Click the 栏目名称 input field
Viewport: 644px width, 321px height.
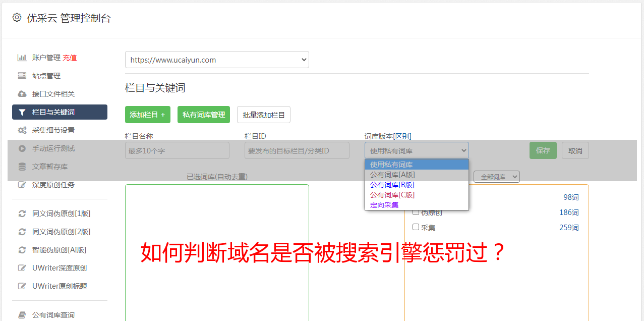[x=177, y=150]
